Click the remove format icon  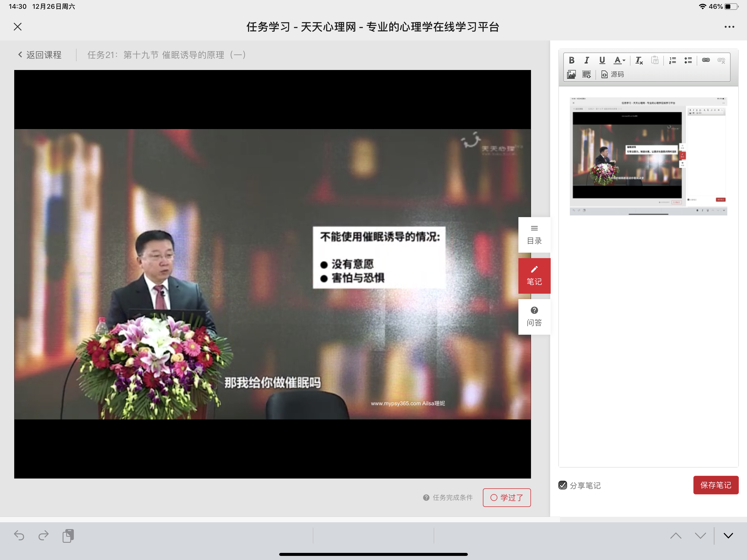(639, 60)
